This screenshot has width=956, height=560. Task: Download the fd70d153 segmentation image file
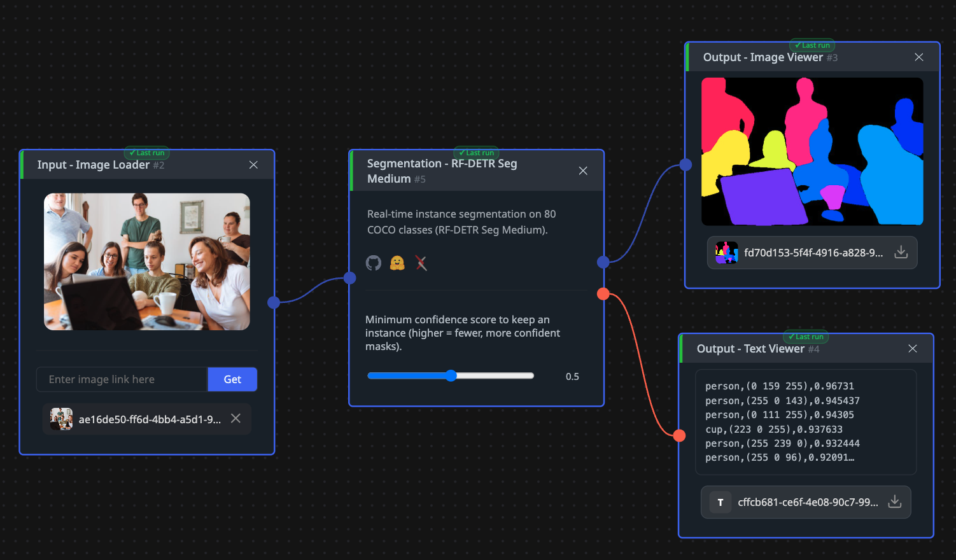[x=901, y=253]
